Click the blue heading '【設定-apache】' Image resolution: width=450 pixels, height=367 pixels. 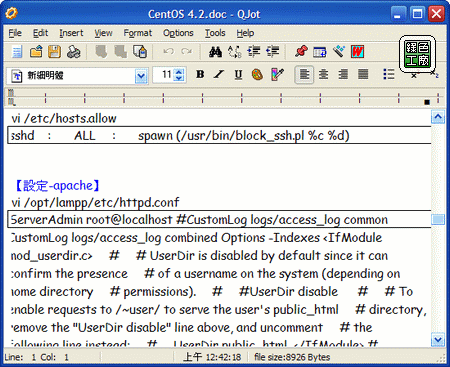[57, 186]
